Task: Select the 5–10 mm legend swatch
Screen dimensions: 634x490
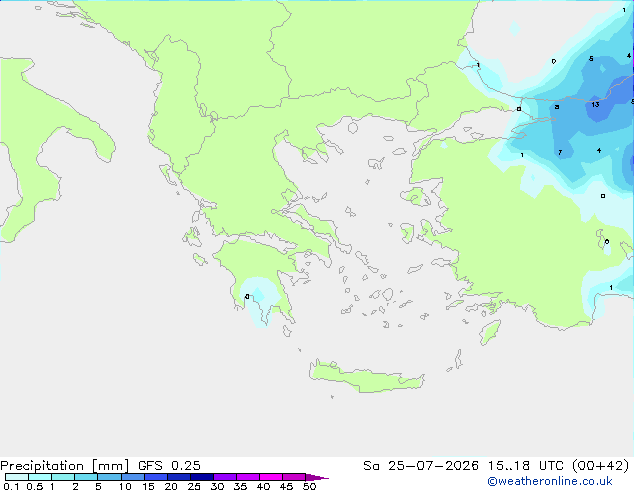Action: [109, 477]
